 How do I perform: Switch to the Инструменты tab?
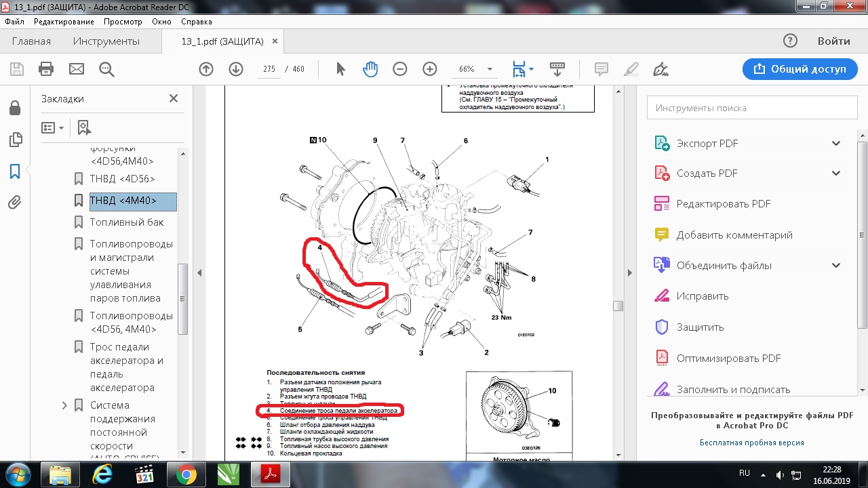tap(106, 41)
